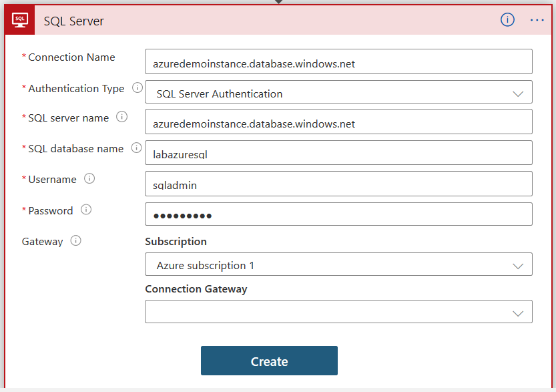Click the SQL Server connector icon
The height and width of the screenshot is (392, 556).
pyautogui.click(x=20, y=21)
